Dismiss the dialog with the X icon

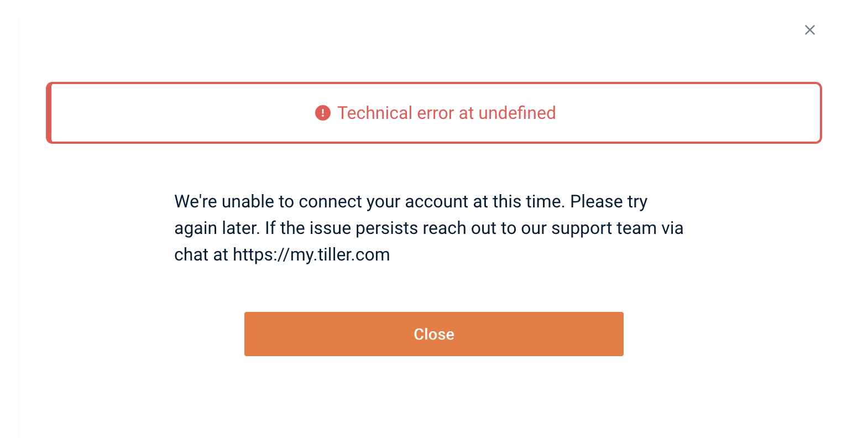point(810,30)
